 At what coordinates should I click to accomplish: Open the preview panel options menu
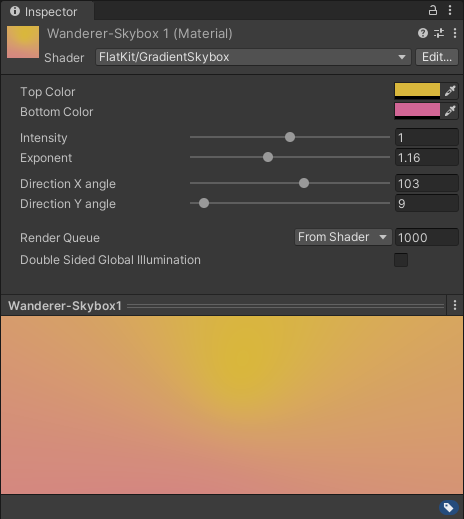pos(455,305)
